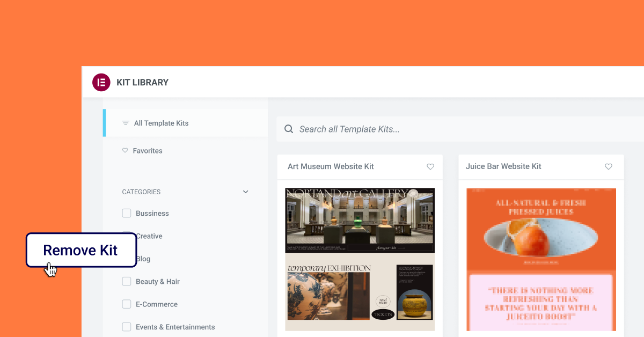This screenshot has width=644, height=337.
Task: Open the Juice Bar kit preview thumbnail
Action: point(541,259)
